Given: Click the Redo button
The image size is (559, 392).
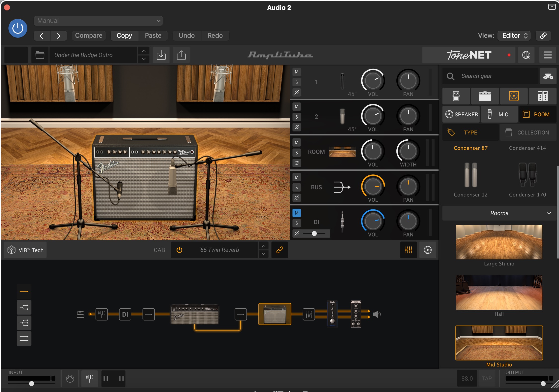Looking at the screenshot, I should tap(215, 35).
